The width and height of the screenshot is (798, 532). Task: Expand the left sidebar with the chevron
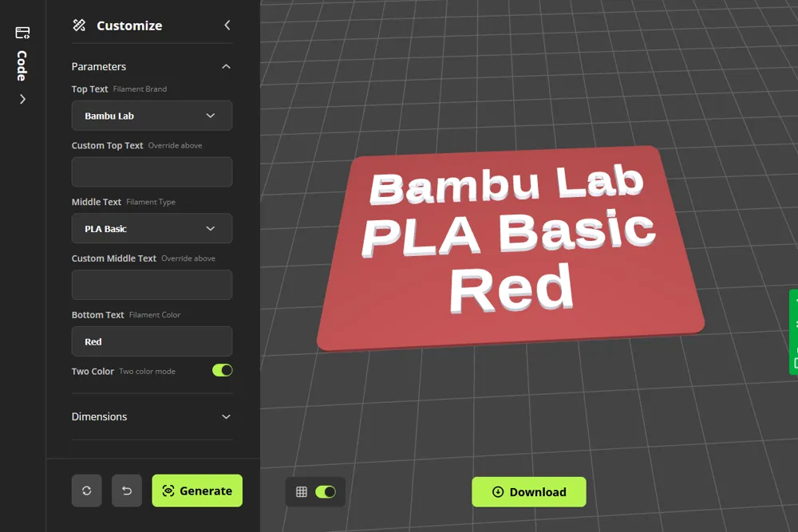[x=22, y=99]
